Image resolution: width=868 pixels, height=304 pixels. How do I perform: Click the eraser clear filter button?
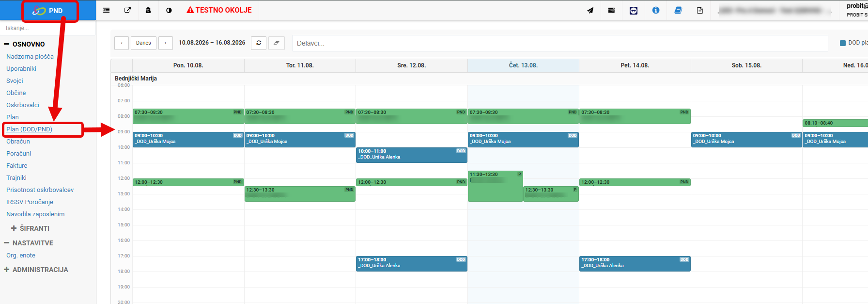[x=277, y=43]
